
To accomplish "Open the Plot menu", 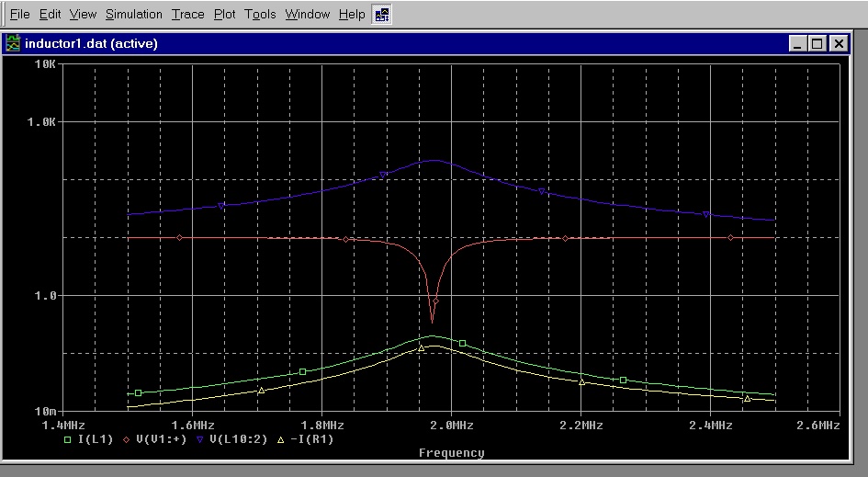I will coord(224,15).
